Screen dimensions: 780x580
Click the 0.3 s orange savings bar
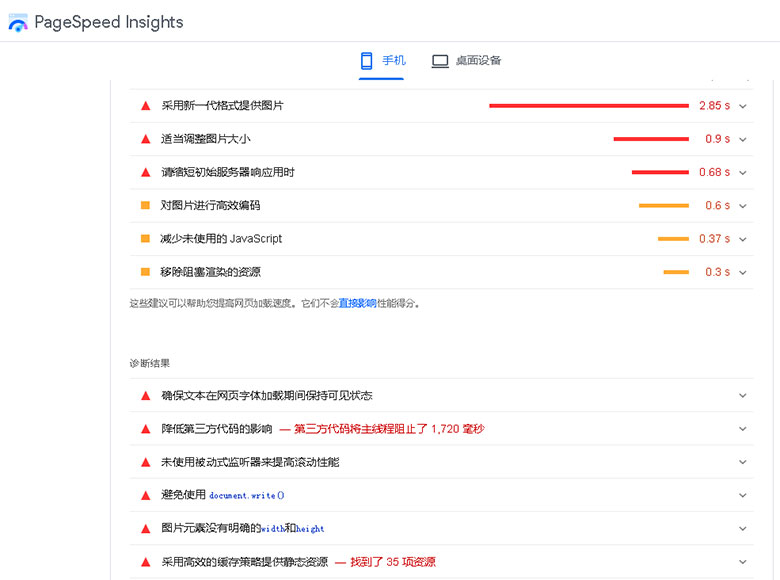coord(676,272)
